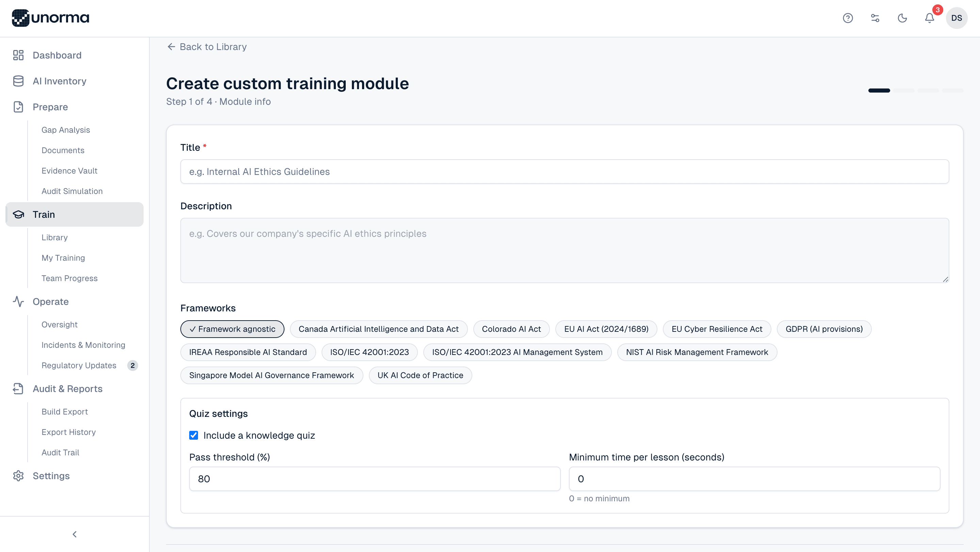Open the preferences sliders icon
The height and width of the screenshot is (552, 980).
(x=875, y=18)
